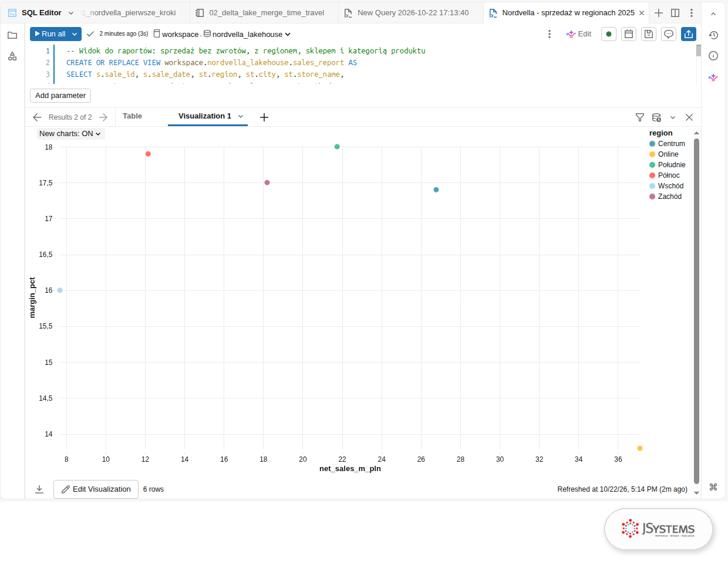Open the catalog explorer icon in sidebar

[12, 56]
